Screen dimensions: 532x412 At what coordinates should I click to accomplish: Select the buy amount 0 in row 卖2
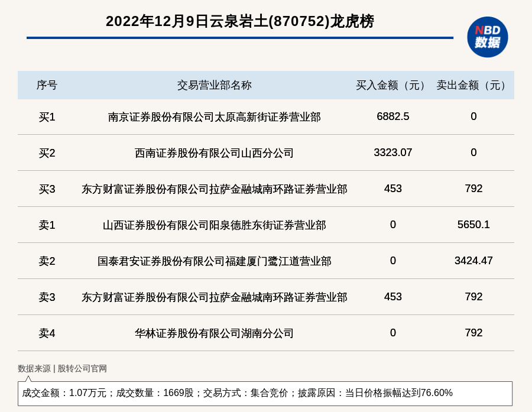[x=393, y=260]
